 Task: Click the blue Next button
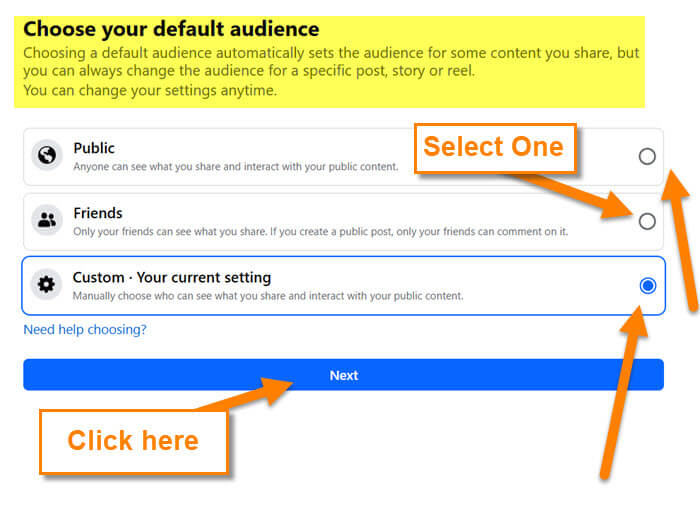[x=343, y=375]
